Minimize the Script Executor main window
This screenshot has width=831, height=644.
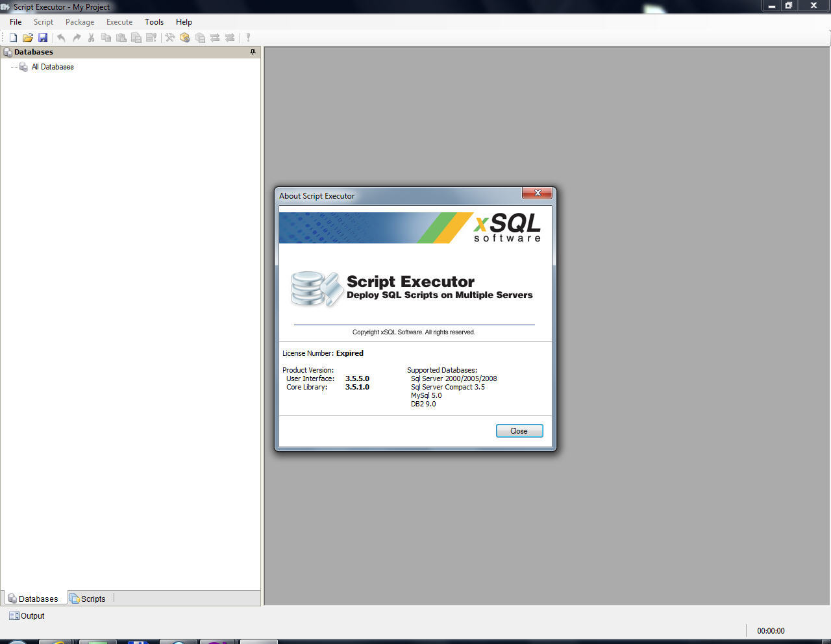pos(772,6)
